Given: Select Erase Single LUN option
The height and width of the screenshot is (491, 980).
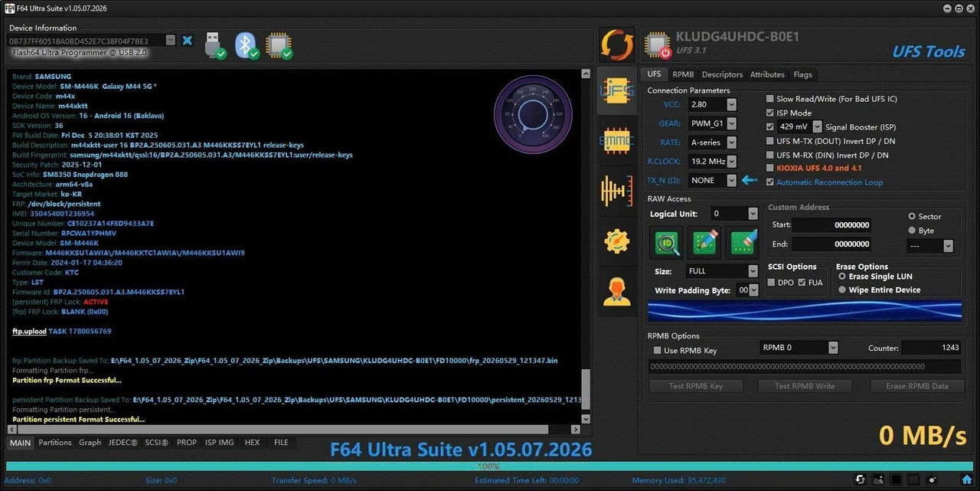Looking at the screenshot, I should (842, 276).
